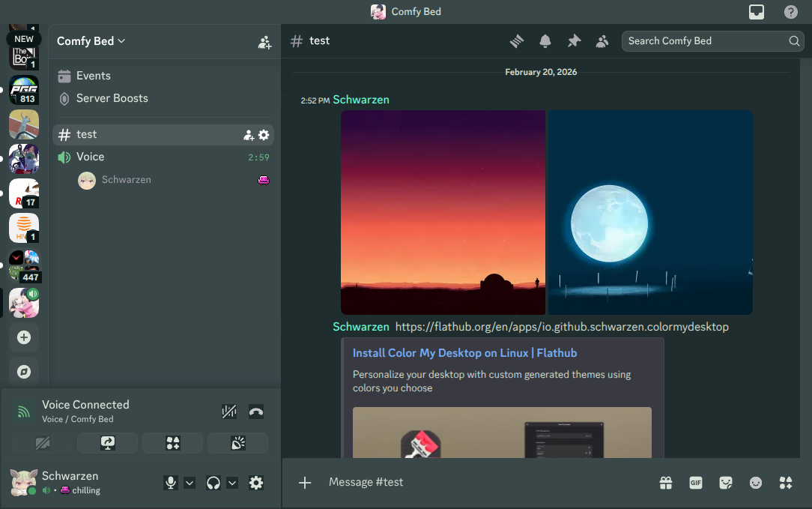The width and height of the screenshot is (812, 509).
Task: Click Schwarzen username on the 2:52 PM message
Action: [x=361, y=100]
